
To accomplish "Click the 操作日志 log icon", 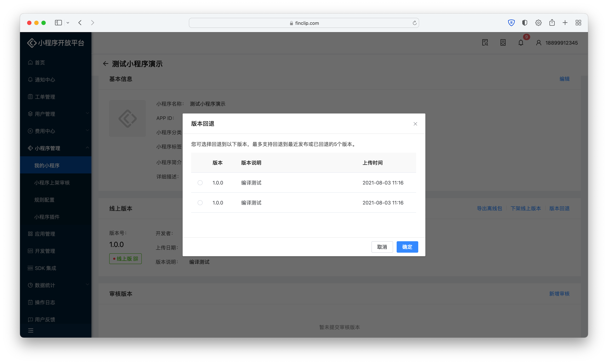I will (30, 302).
